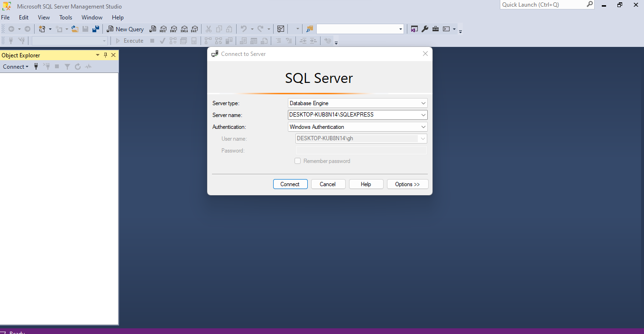Click the Disconnect icon in Object Explorer
The width and height of the screenshot is (644, 334).
[x=46, y=67]
